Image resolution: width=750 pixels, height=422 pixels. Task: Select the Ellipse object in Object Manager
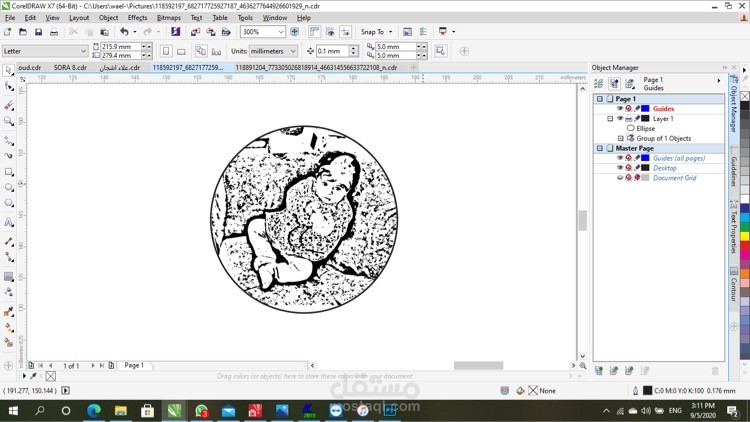645,128
